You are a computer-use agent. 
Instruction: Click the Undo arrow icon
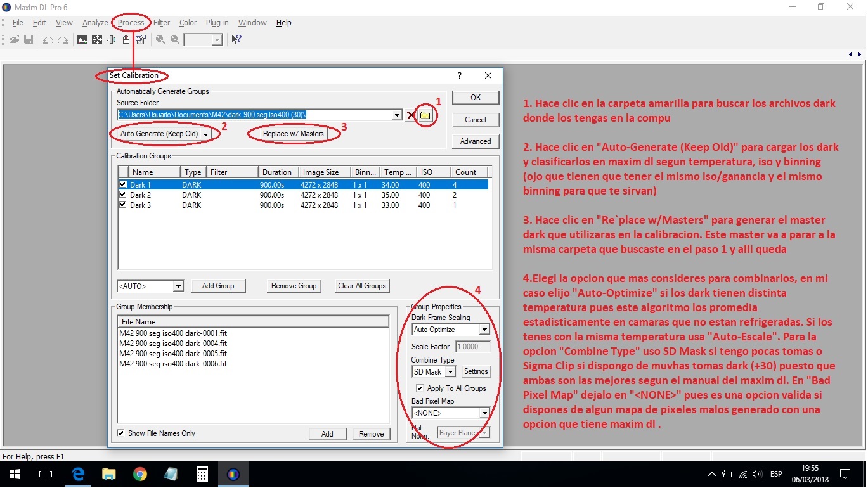pyautogui.click(x=48, y=39)
